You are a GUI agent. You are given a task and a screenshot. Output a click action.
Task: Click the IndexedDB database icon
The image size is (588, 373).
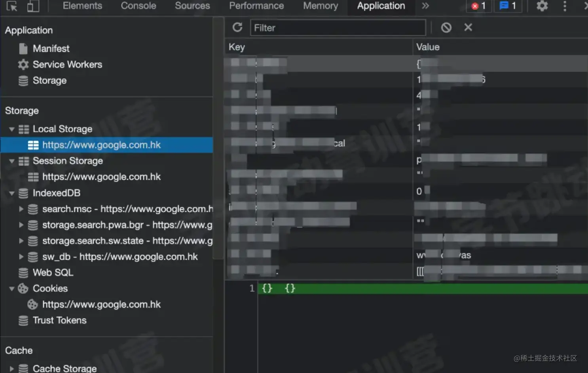coord(23,193)
